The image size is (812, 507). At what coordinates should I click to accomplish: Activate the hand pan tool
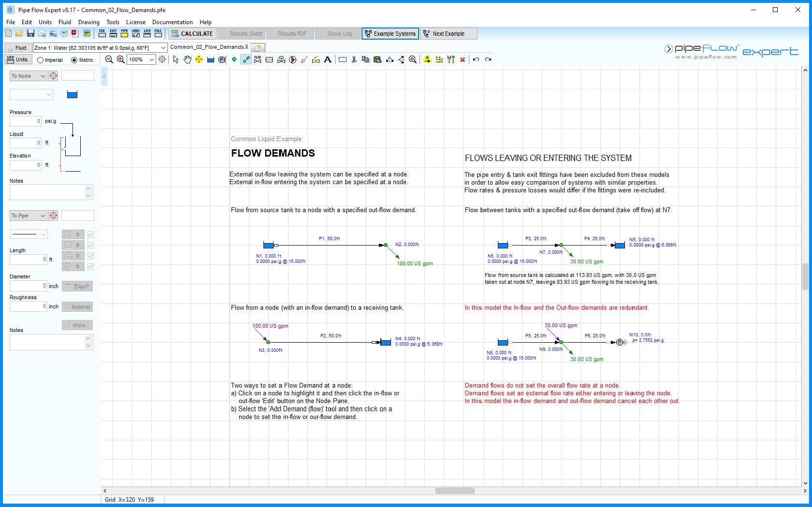pos(188,59)
